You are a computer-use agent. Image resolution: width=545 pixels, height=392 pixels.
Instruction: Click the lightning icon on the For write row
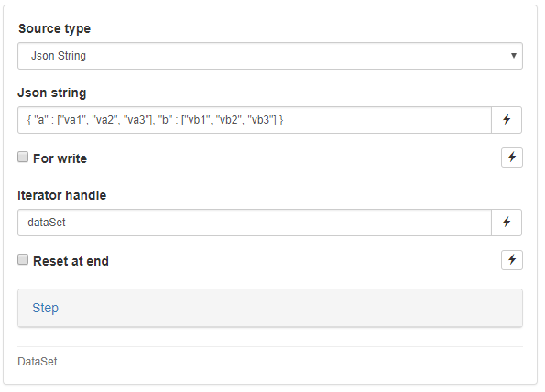coord(512,158)
